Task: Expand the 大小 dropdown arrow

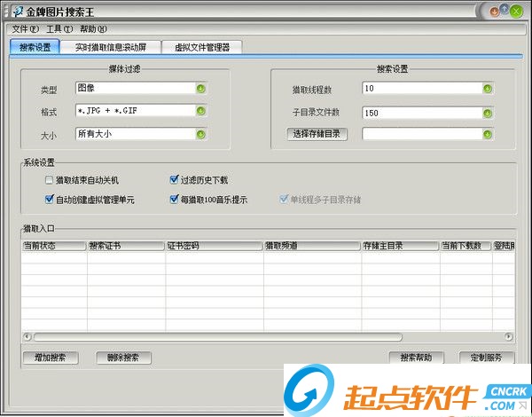Action: pyautogui.click(x=201, y=135)
